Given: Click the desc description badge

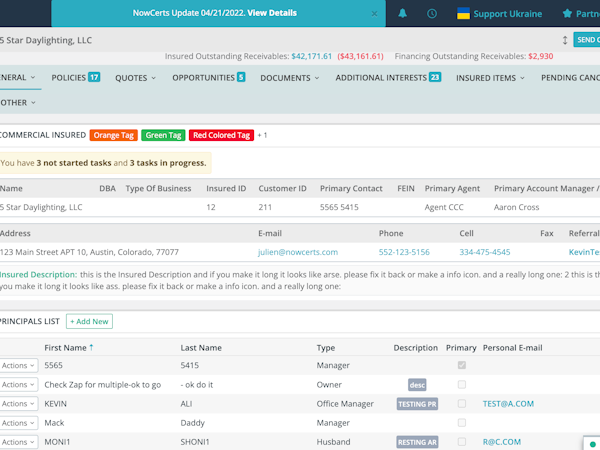Looking at the screenshot, I should [x=417, y=385].
